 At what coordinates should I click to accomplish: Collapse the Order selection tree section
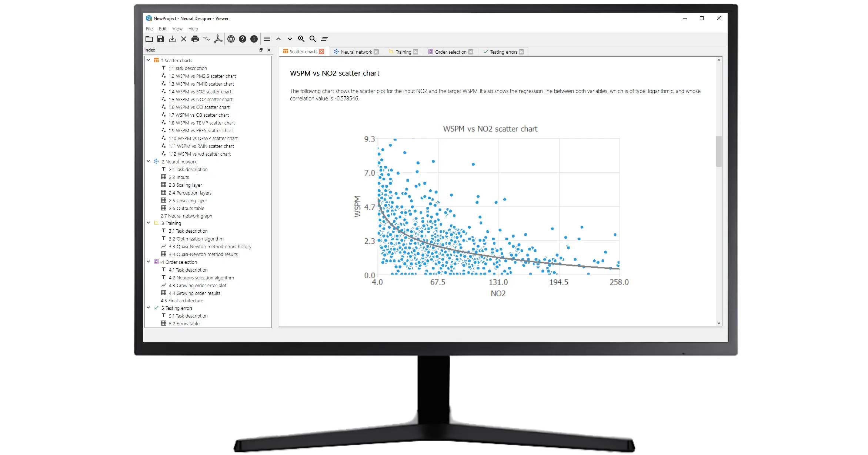click(148, 262)
